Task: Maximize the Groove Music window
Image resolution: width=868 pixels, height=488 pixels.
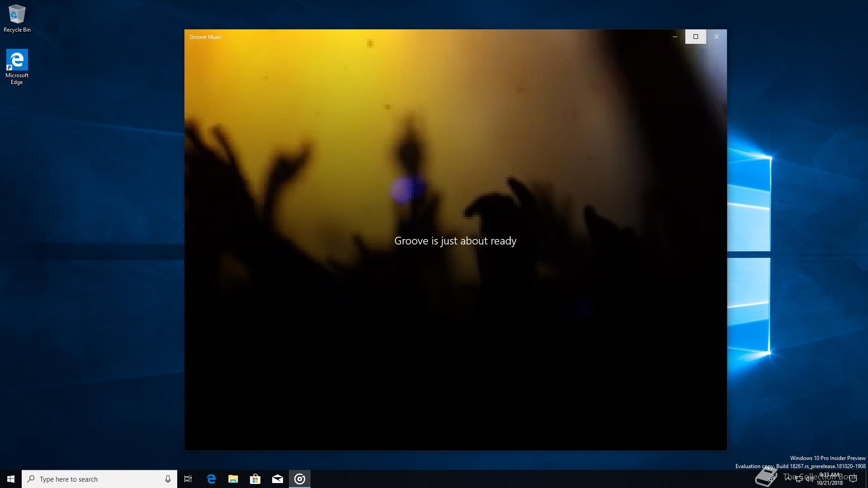Action: 696,37
